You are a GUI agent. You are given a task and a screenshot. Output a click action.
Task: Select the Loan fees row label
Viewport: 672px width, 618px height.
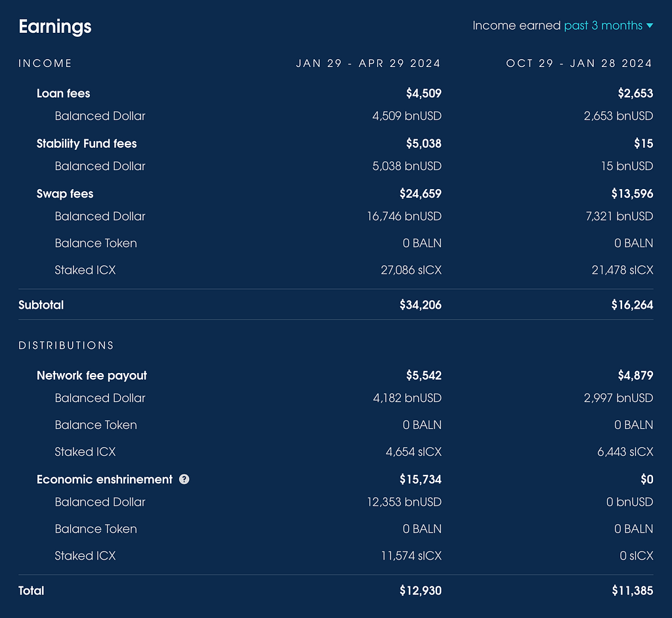pyautogui.click(x=64, y=93)
